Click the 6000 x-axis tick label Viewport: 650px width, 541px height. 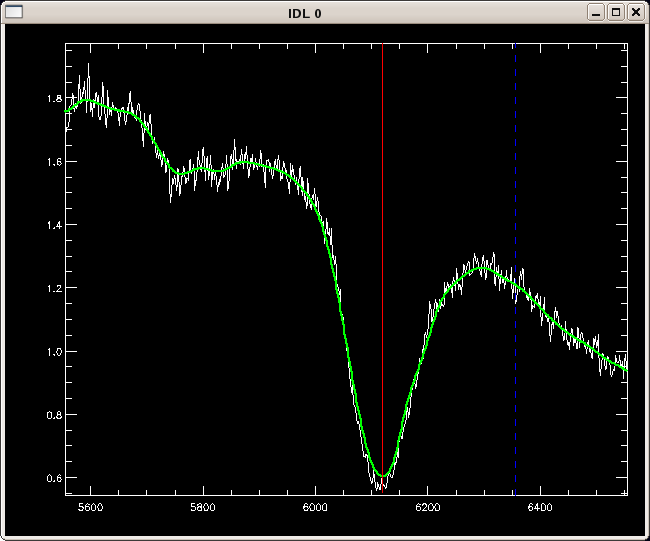pyautogui.click(x=315, y=507)
